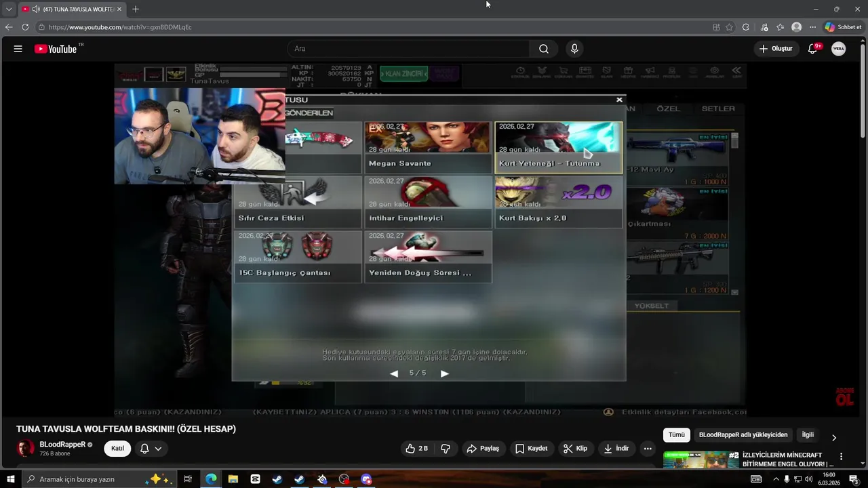Save the video with Kaydet
The image size is (868, 488).
(x=531, y=449)
